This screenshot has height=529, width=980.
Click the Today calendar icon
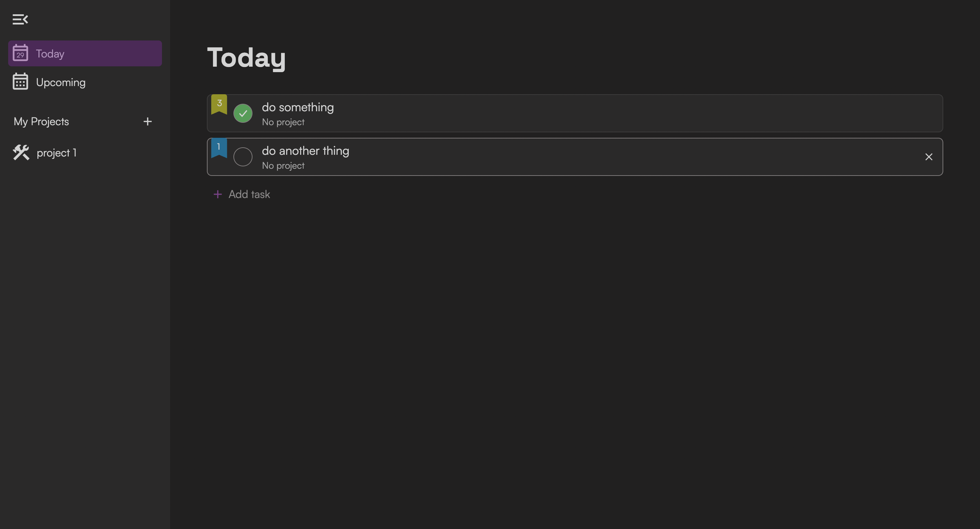[x=20, y=53]
